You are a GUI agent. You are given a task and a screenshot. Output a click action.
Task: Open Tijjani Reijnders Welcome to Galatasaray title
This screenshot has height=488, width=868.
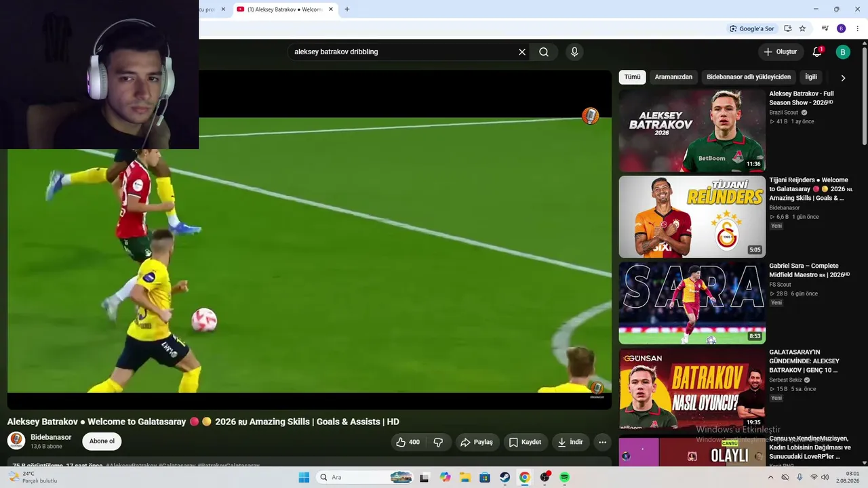tap(810, 189)
